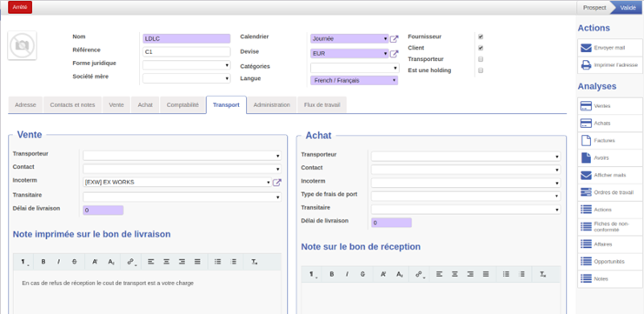Click the Validé status step
This screenshot has width=644, height=314.
pos(627,8)
